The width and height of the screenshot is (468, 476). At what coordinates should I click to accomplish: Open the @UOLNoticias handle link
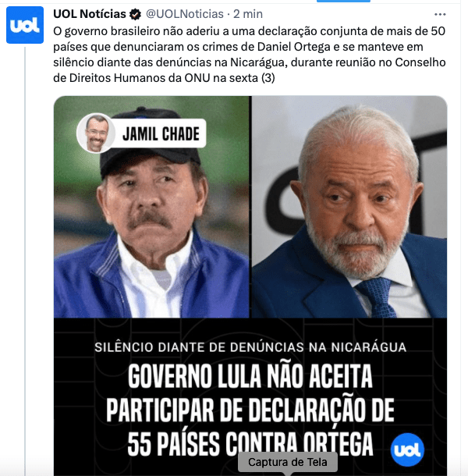185,14
